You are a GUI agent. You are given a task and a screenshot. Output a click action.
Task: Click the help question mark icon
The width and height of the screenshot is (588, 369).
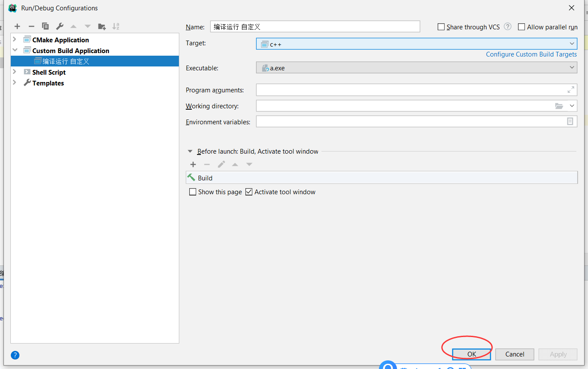click(x=15, y=355)
